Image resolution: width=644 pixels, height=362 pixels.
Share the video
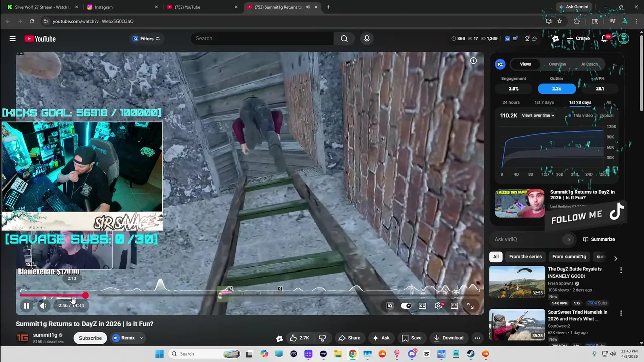click(349, 338)
